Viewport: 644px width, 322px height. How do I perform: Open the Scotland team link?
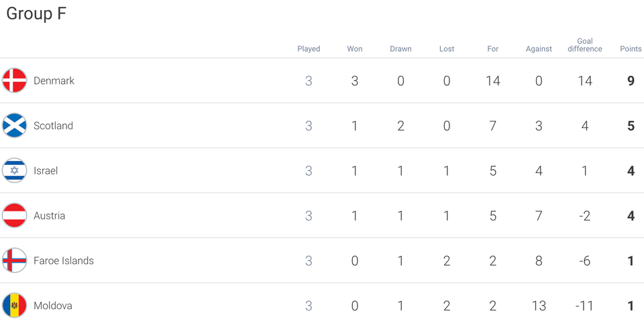[54, 125]
